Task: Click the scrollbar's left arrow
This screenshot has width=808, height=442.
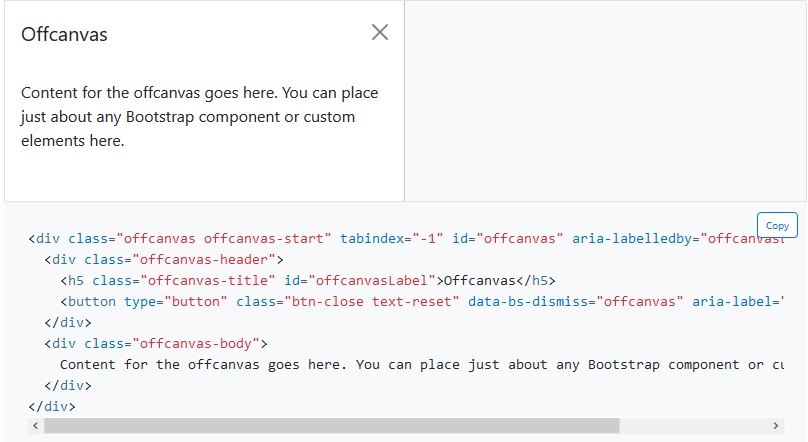Action: tap(36, 426)
